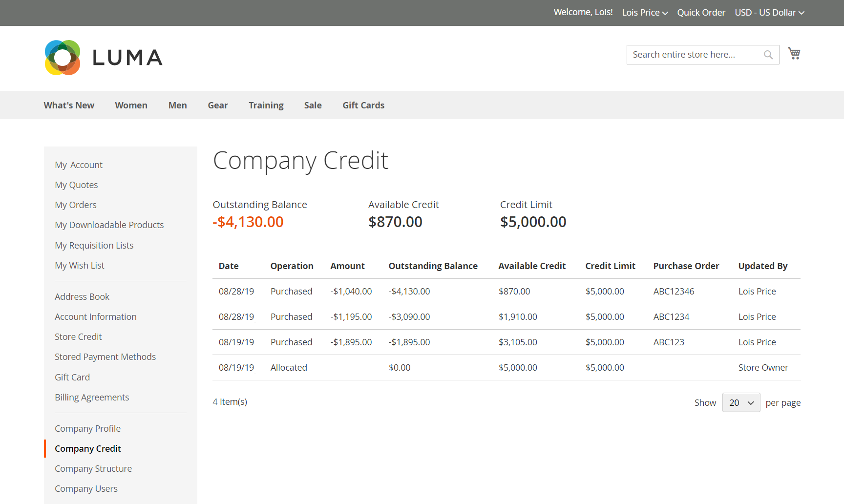The height and width of the screenshot is (504, 844).
Task: View My Wish List
Action: [x=80, y=265]
